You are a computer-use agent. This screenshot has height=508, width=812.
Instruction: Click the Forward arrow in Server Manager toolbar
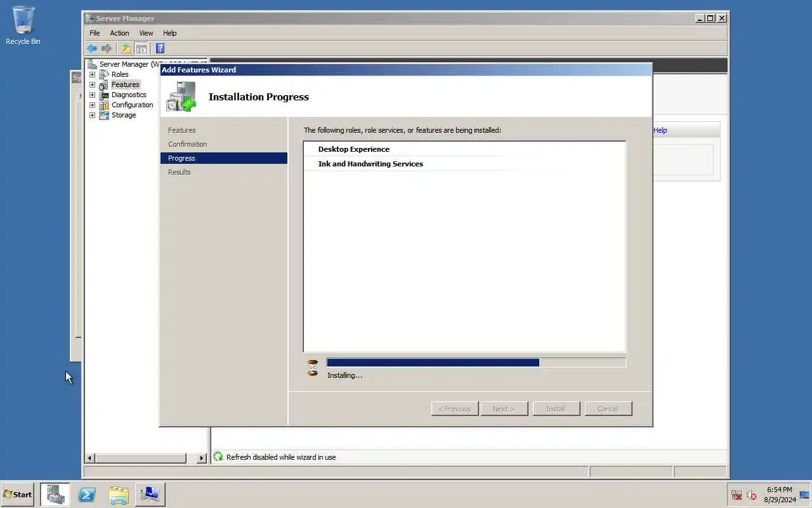[x=107, y=48]
